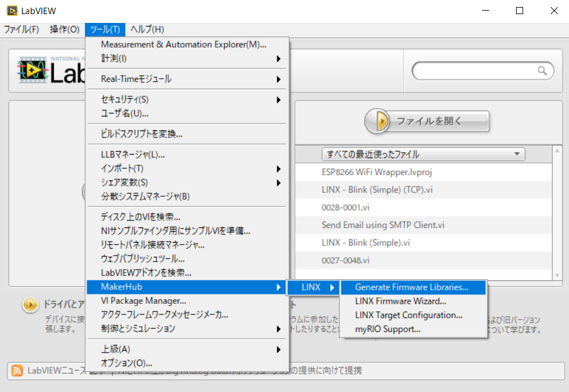Screen dimensions: 569x392
Task: Open recent file LINX - Blink (Simple).vi
Action: (x=424, y=243)
